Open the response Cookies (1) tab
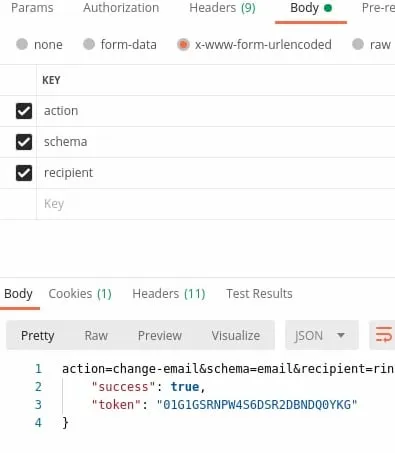395x453 pixels. 80,294
